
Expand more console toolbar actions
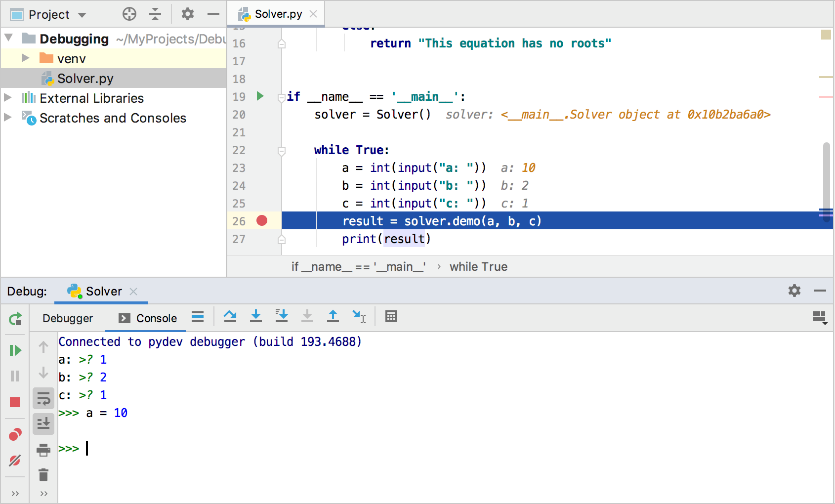tap(44, 494)
